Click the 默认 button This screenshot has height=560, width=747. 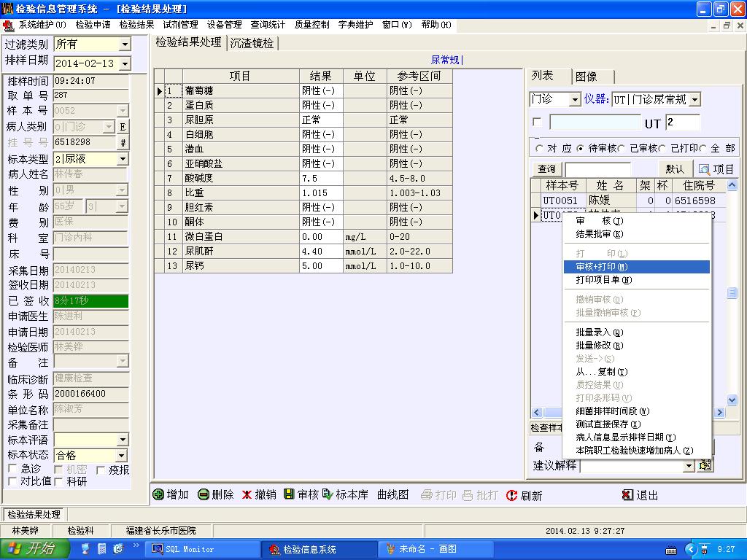click(675, 169)
